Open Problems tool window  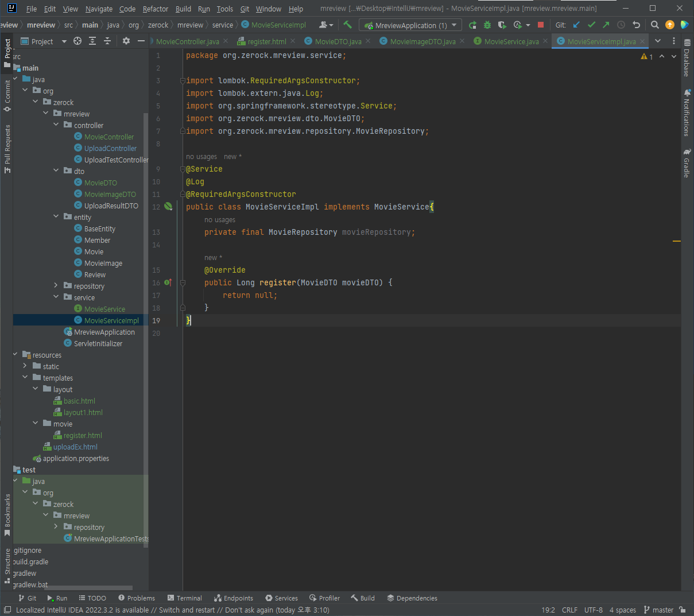click(x=136, y=598)
